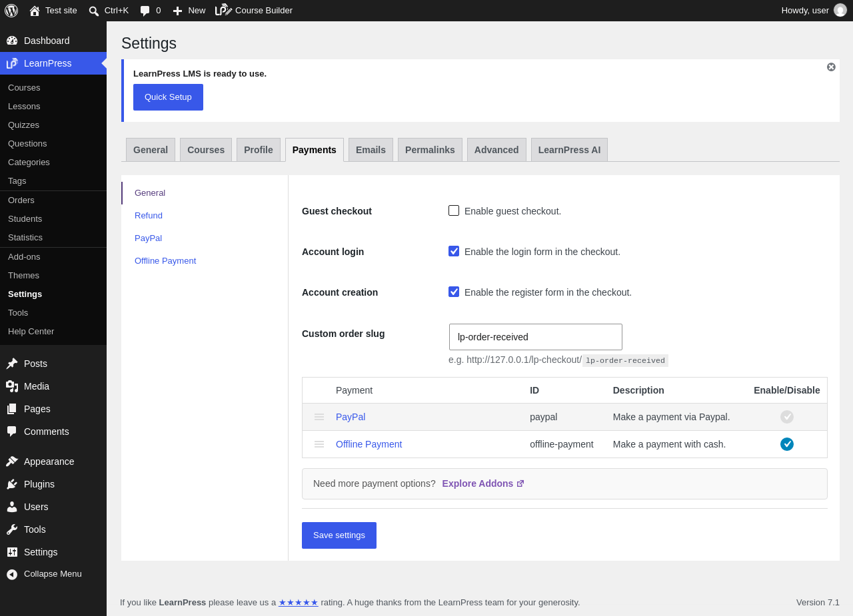Click the Users icon in sidebar
The width and height of the screenshot is (853, 616).
pos(12,507)
